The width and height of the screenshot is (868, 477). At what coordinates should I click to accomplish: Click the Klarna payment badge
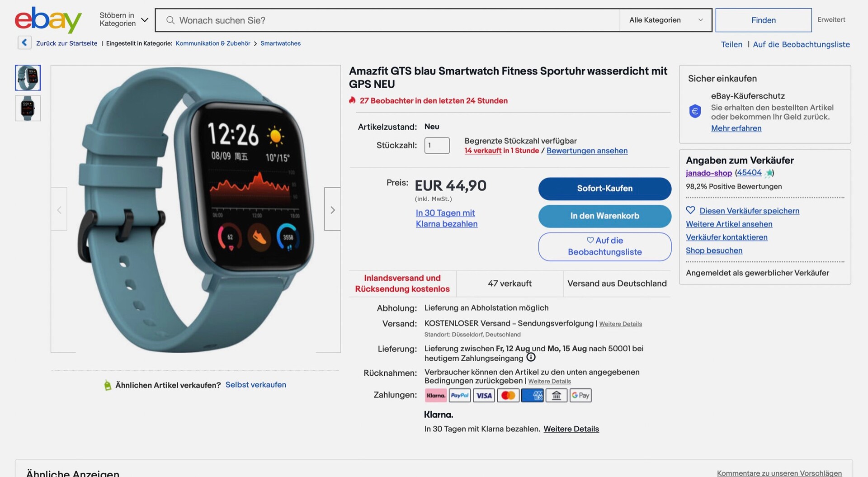point(436,396)
